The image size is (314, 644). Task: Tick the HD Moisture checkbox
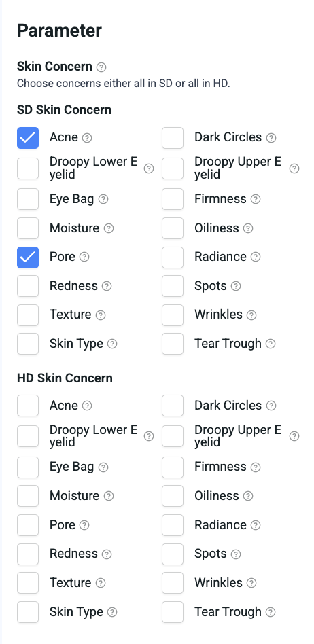[x=28, y=496]
